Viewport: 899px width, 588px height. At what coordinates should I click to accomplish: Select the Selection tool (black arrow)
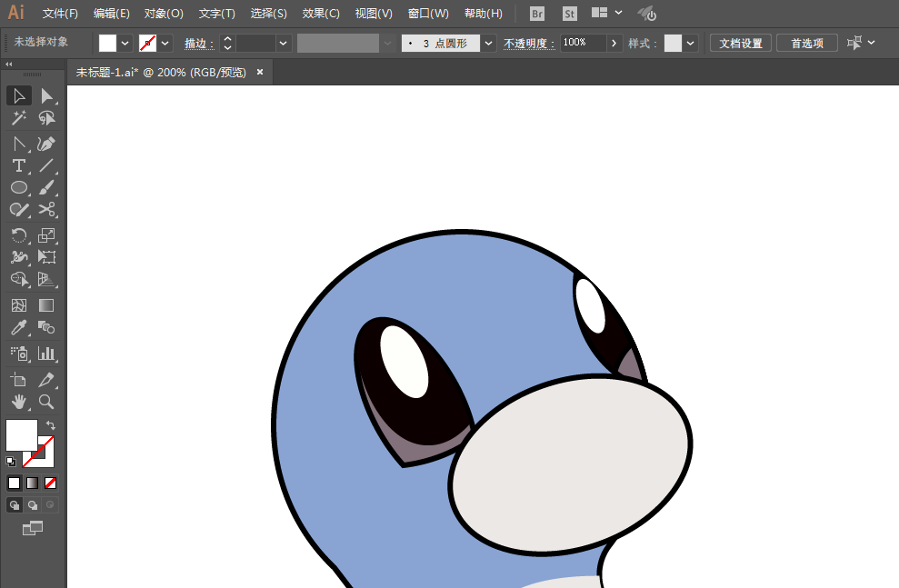click(19, 95)
